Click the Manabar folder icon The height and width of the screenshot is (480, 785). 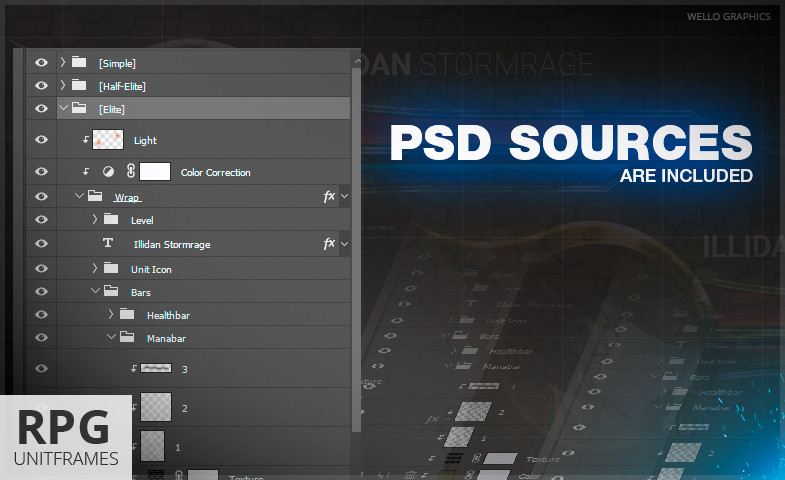pos(127,337)
